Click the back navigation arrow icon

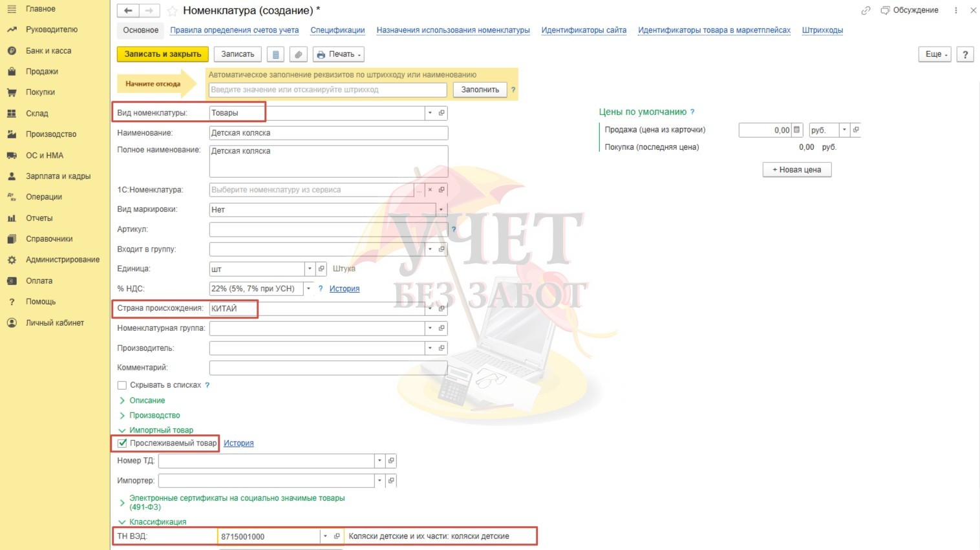coord(128,10)
